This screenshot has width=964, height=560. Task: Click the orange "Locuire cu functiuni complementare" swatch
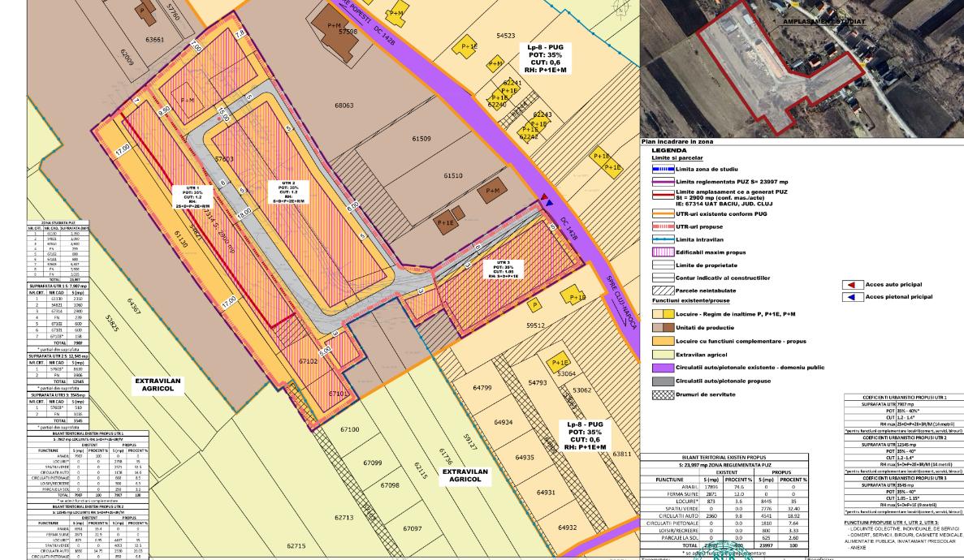[x=663, y=341]
